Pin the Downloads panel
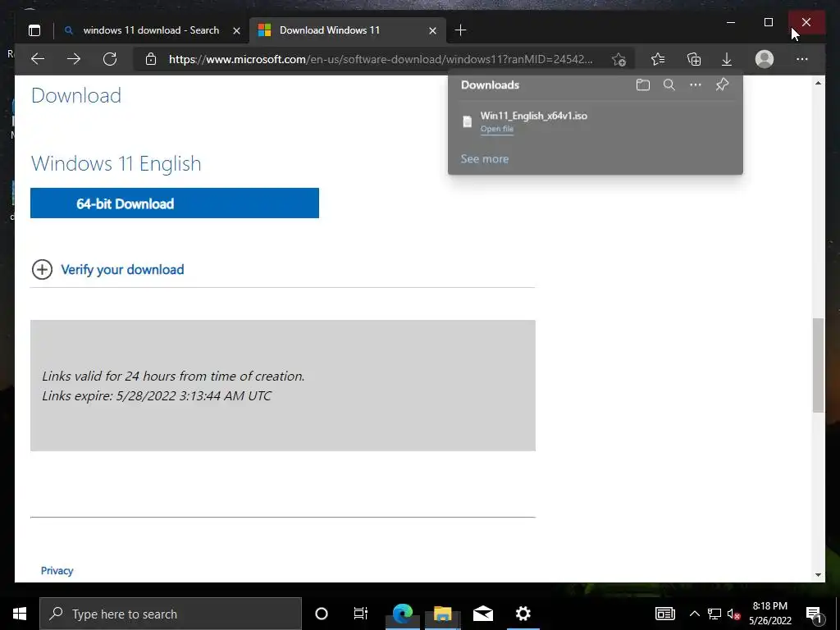This screenshot has height=630, width=840. (x=722, y=84)
